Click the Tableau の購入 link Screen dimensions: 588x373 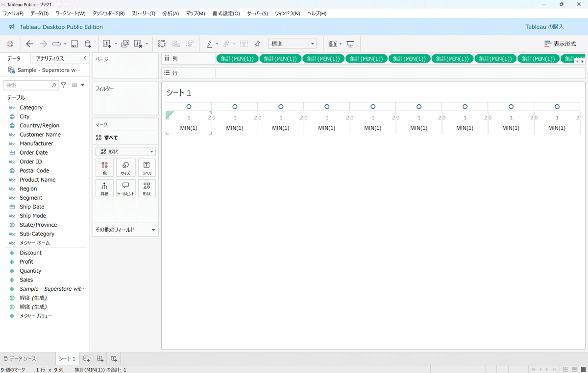point(544,27)
